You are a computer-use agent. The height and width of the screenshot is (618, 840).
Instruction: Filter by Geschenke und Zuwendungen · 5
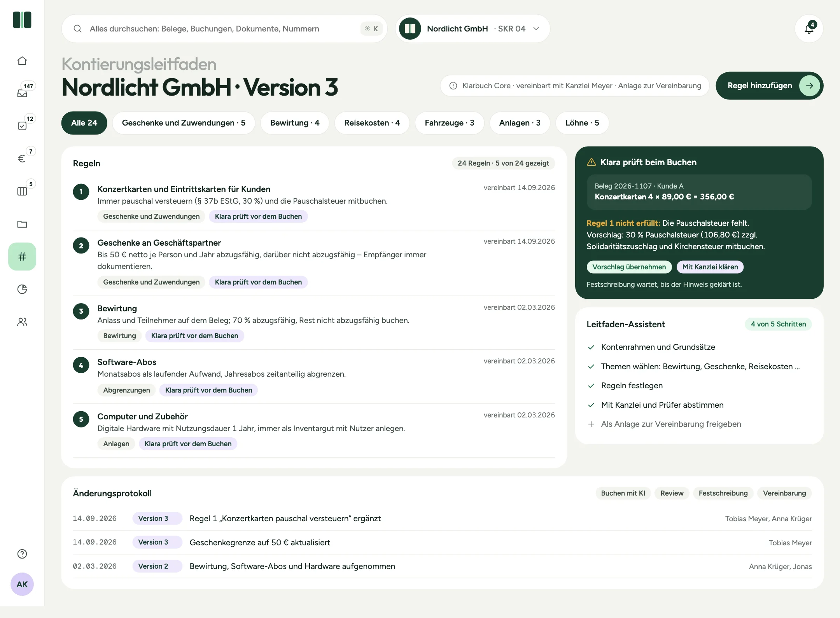click(x=184, y=123)
